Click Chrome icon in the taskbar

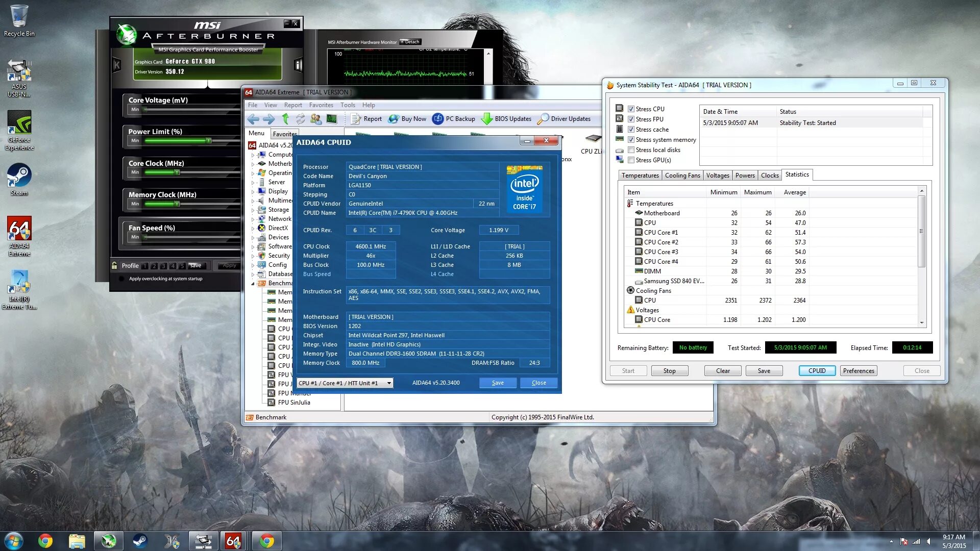(45, 541)
